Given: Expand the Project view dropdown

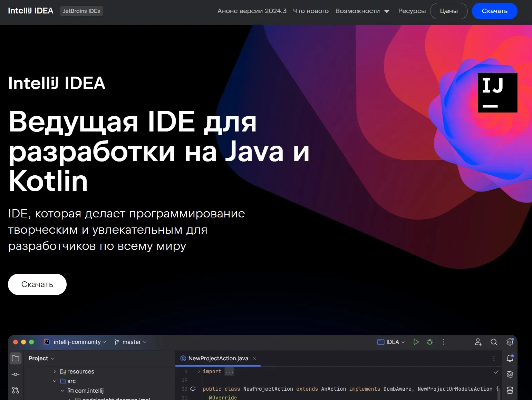Looking at the screenshot, I should (41, 358).
